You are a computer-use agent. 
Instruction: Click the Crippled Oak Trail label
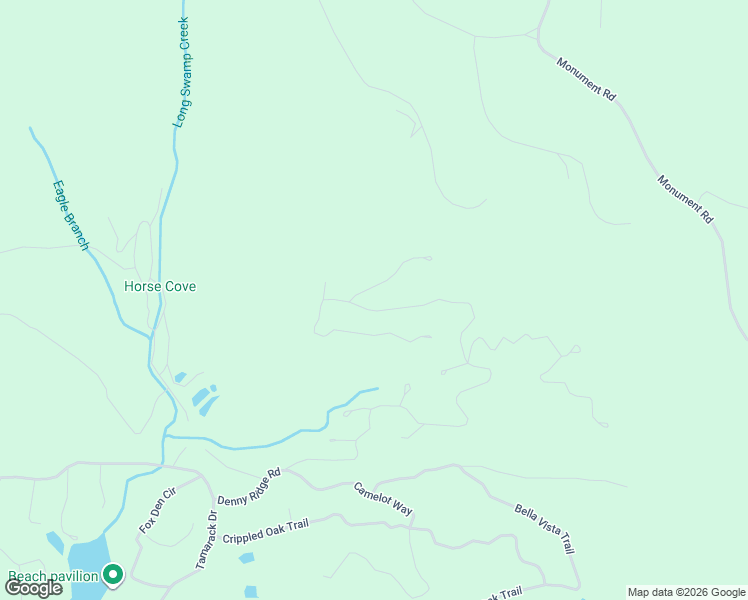tap(266, 531)
